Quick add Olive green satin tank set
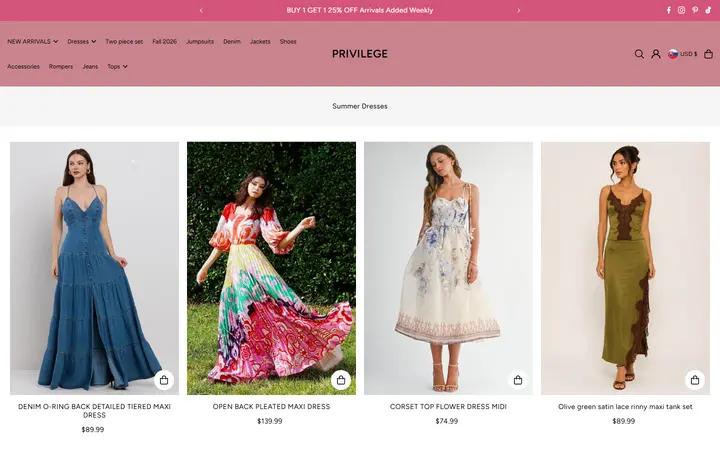Viewport: 720px width, 450px height. [695, 380]
